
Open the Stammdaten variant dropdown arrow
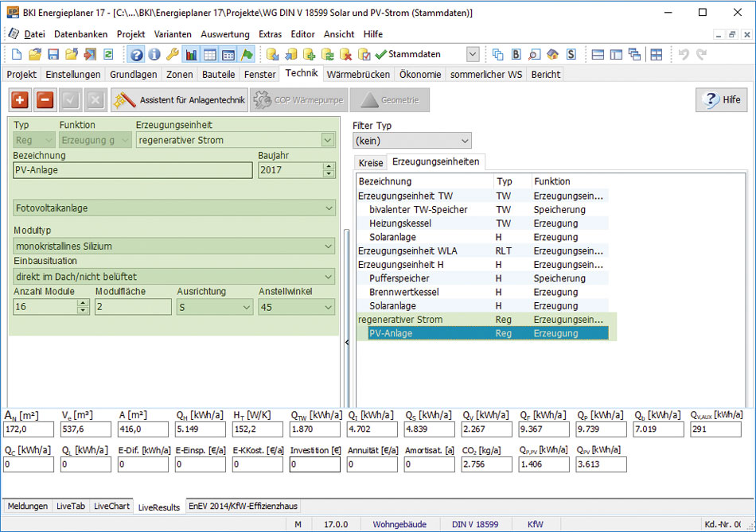[473, 54]
